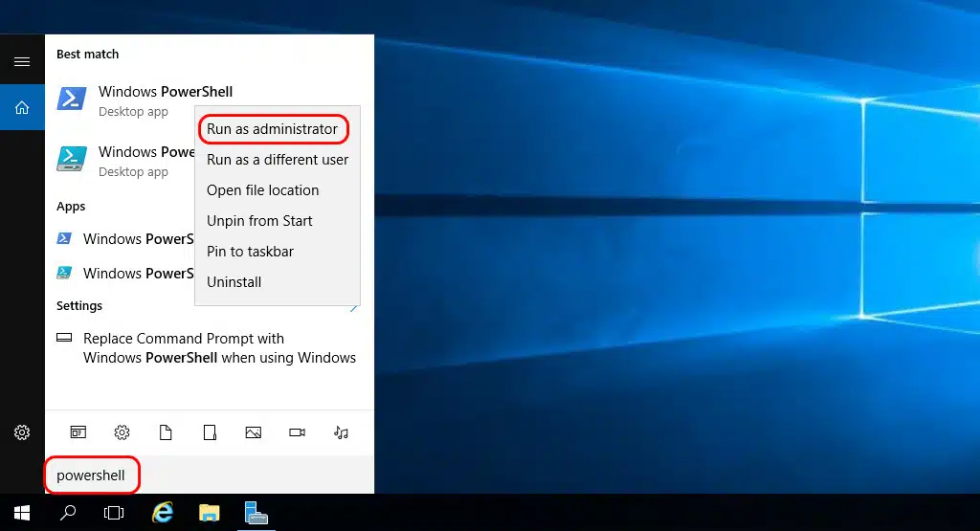
Task: Click the Home icon in search sidebar
Action: [22, 108]
